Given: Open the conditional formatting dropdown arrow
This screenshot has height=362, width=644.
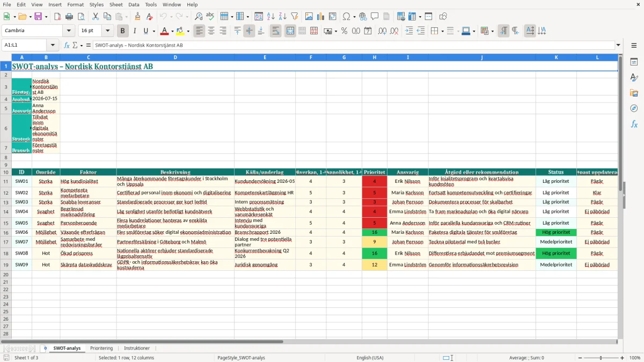Looking at the screenshot, I should [x=492, y=31].
